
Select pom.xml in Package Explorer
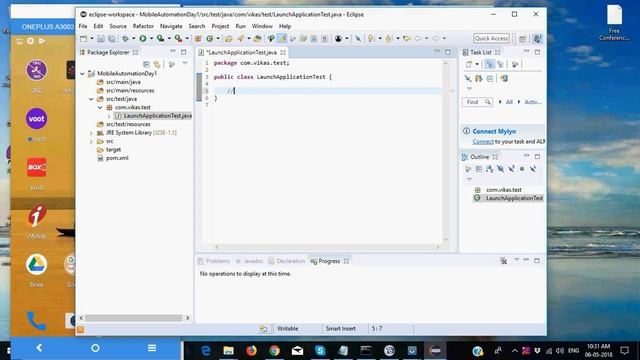tap(117, 158)
